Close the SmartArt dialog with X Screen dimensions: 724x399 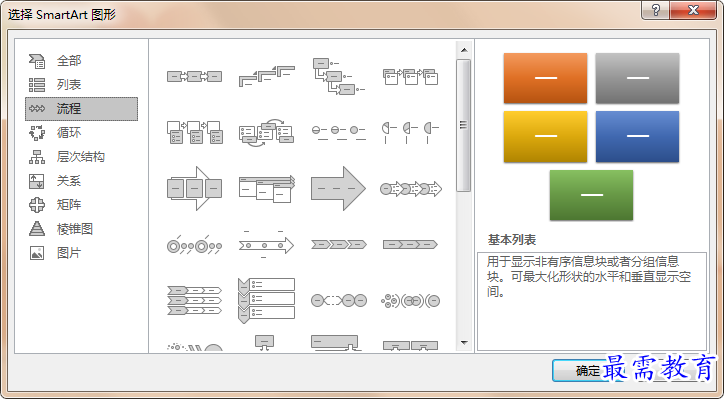693,10
